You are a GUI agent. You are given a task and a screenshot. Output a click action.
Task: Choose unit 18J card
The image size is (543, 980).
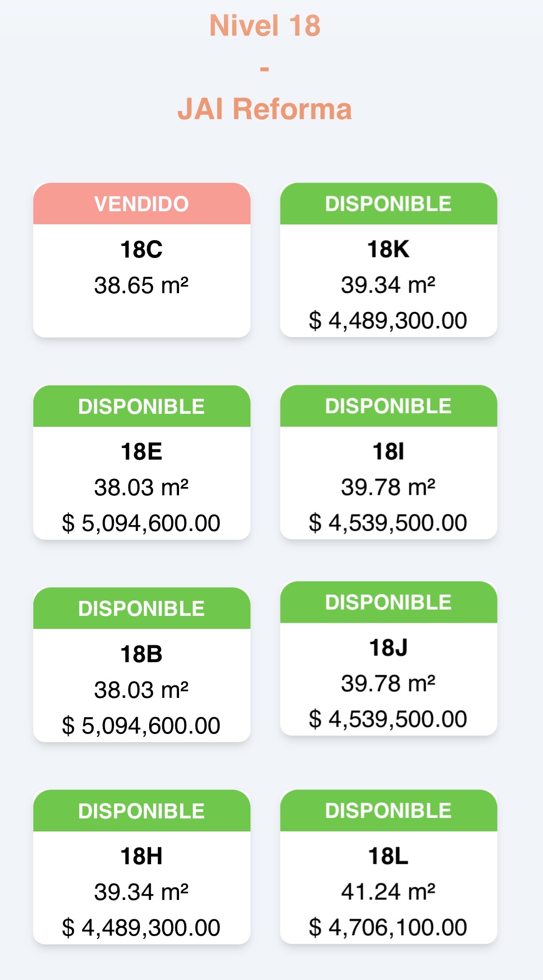[389, 658]
